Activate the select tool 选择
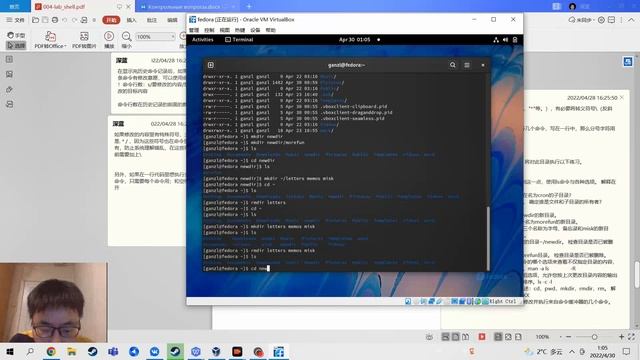Screen dimensions: 640x360 16,46
